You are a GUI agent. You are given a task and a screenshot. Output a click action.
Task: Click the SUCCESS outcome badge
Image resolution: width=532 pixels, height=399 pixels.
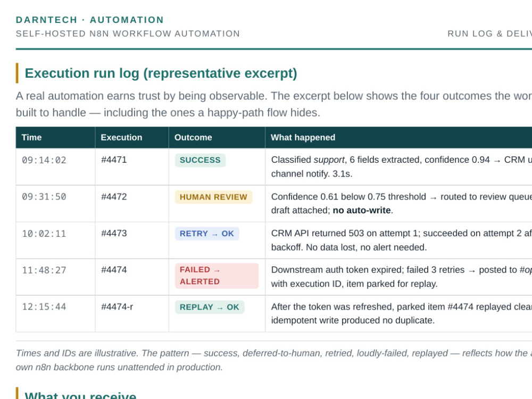point(200,160)
